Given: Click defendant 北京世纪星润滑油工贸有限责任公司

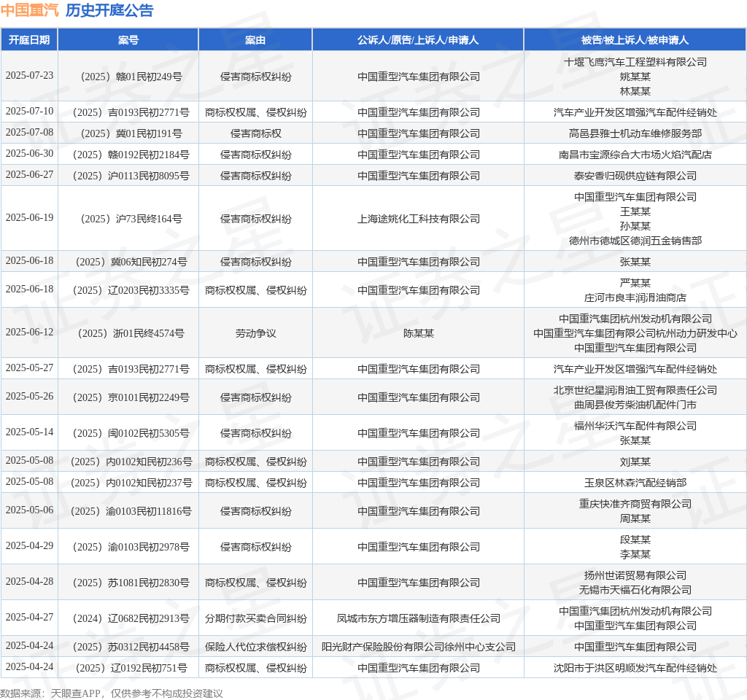Looking at the screenshot, I should click(635, 390).
